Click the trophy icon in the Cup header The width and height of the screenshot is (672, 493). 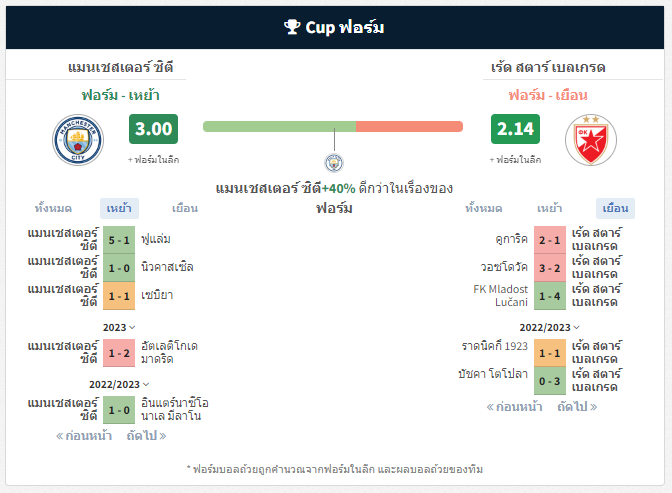click(292, 27)
